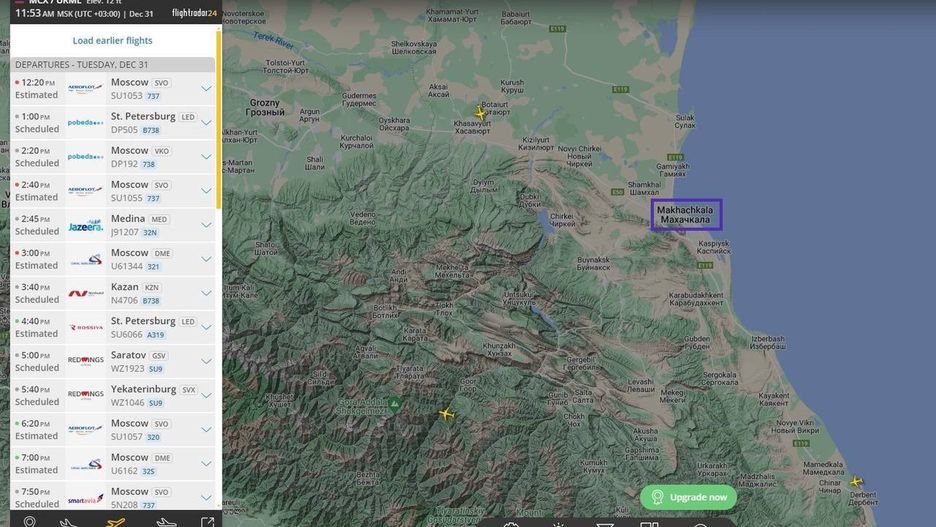Screen dimensions: 936x527
Task: Expand the 2:20 PM Moscow DP192 flight
Action: pyautogui.click(x=206, y=156)
